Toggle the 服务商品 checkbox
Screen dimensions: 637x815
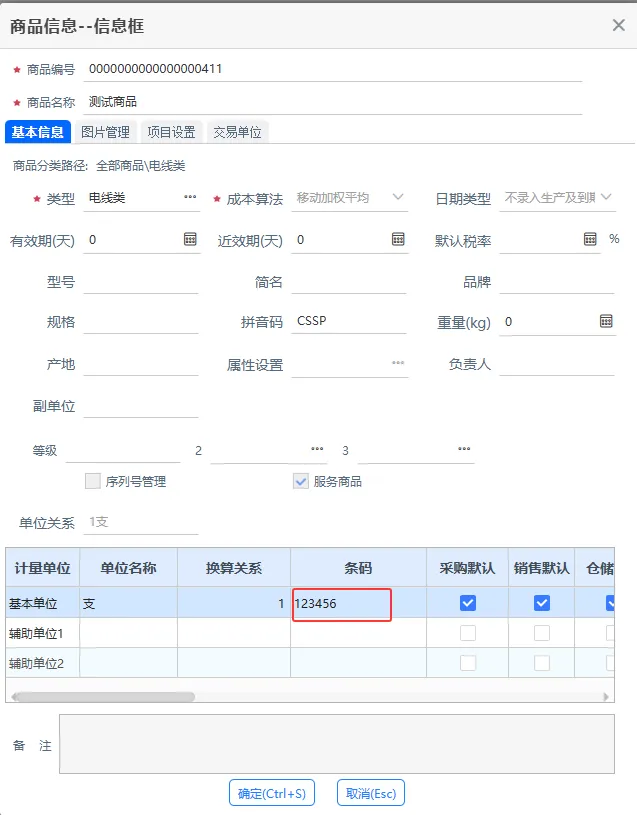pos(301,481)
